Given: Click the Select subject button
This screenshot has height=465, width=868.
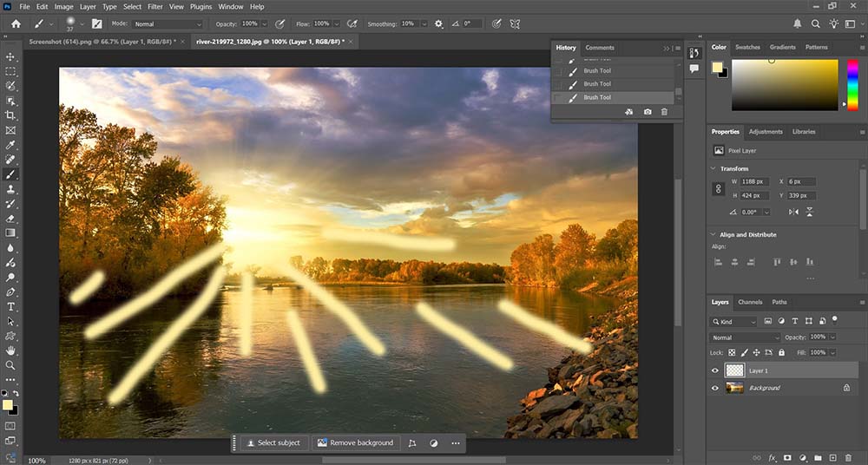Looking at the screenshot, I should (x=273, y=442).
